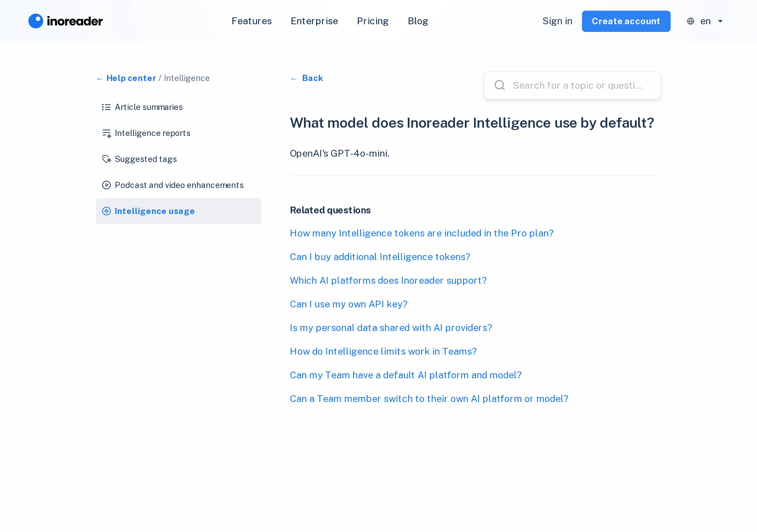
Task: Click the search magnifier icon
Action: pyautogui.click(x=499, y=85)
